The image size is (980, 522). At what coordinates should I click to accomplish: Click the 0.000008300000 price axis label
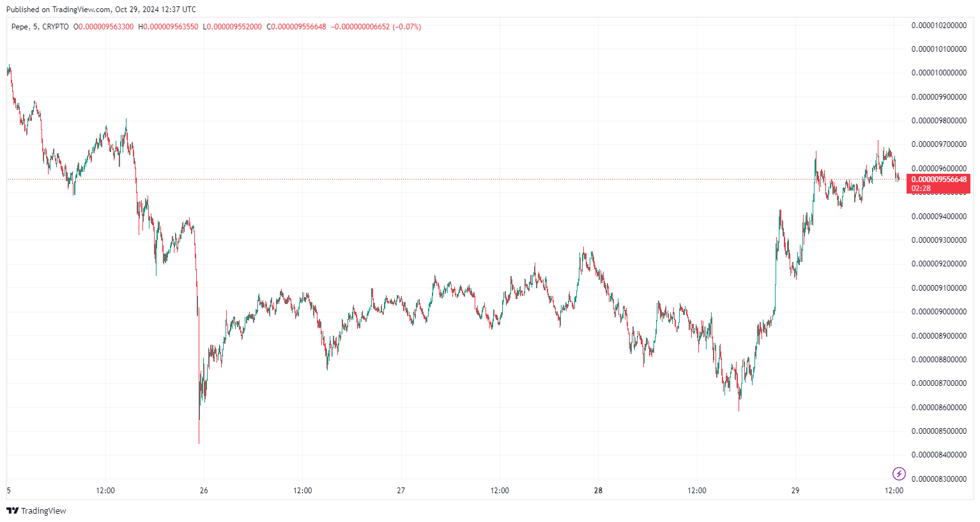[938, 479]
